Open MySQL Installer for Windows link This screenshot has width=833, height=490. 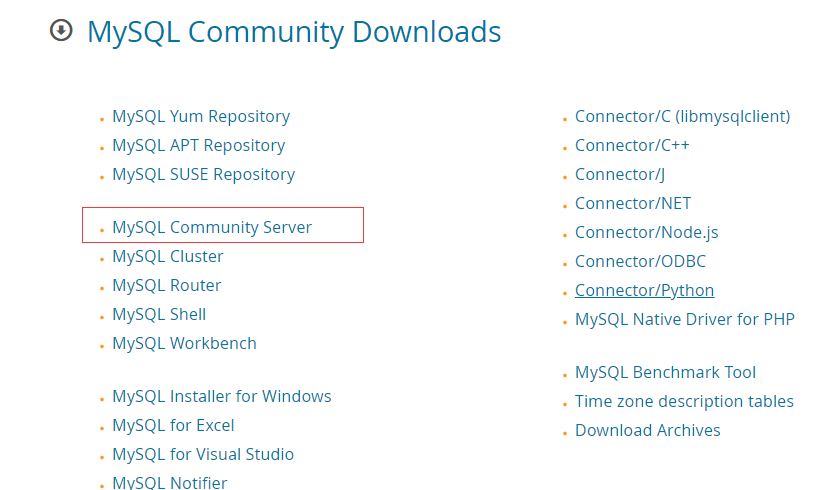coord(222,396)
